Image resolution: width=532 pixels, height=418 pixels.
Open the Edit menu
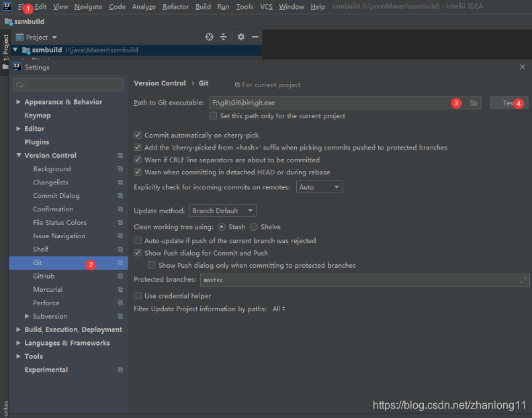pyautogui.click(x=40, y=7)
